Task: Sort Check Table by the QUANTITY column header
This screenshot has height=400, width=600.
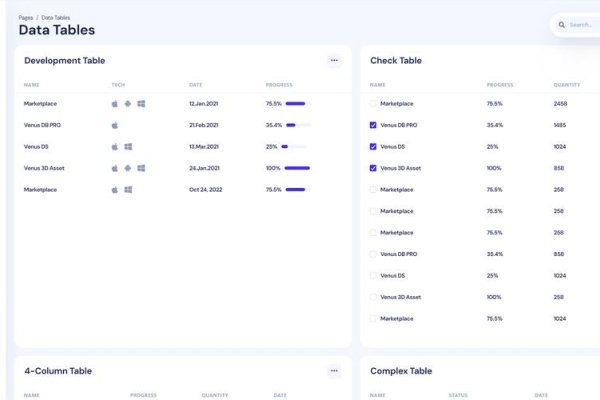Action: point(566,85)
